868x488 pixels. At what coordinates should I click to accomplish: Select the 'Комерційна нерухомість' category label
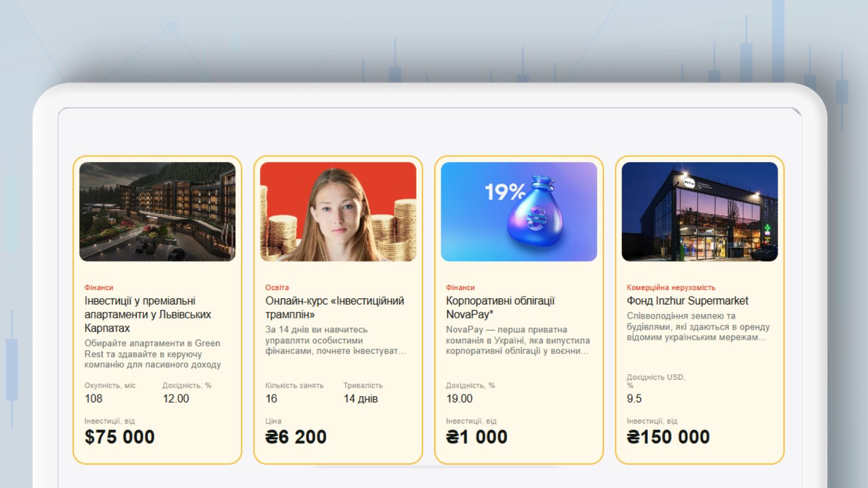[x=671, y=287]
